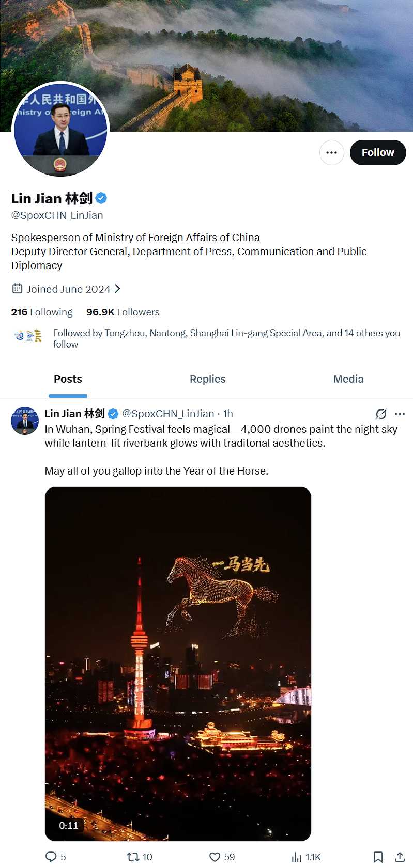
Task: Select the Posts tab
Action: [x=68, y=379]
